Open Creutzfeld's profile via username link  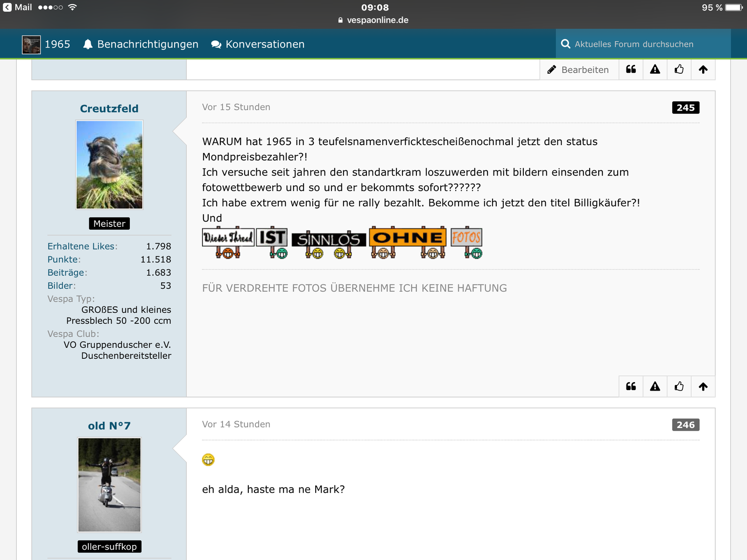tap(109, 109)
